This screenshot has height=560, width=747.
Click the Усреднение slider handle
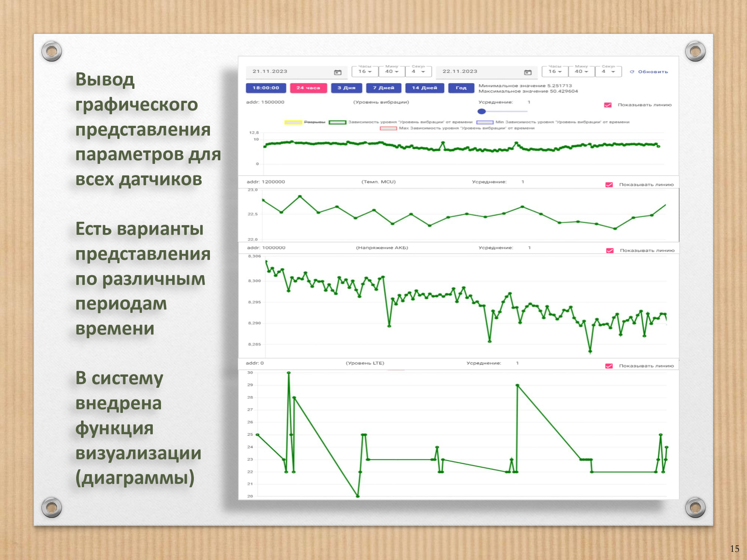click(x=482, y=111)
